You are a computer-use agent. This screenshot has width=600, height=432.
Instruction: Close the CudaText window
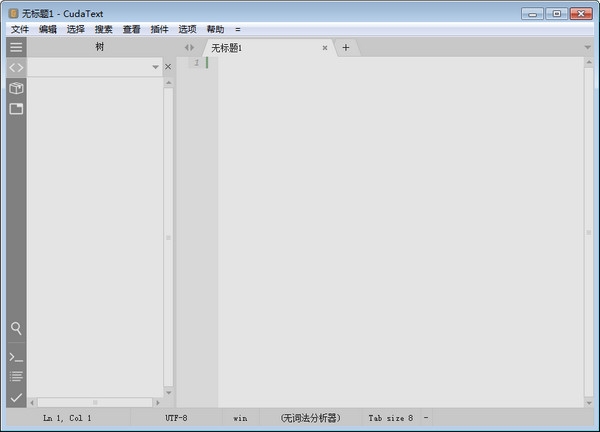tap(581, 14)
